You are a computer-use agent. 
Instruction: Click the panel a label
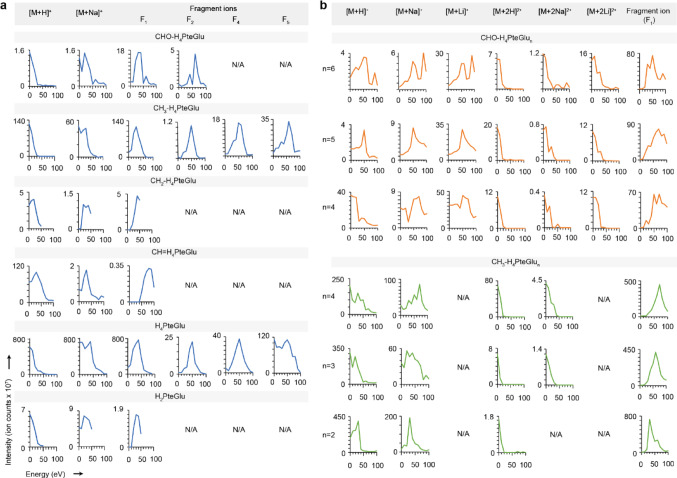pyautogui.click(x=3, y=7)
